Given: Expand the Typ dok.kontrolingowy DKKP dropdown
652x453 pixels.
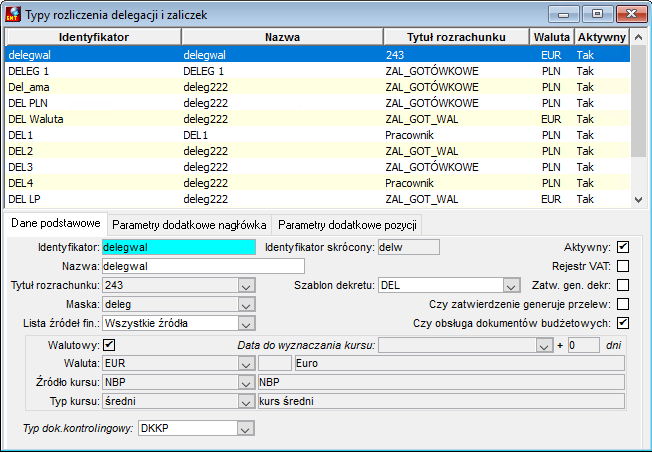Looking at the screenshot, I should (x=245, y=428).
